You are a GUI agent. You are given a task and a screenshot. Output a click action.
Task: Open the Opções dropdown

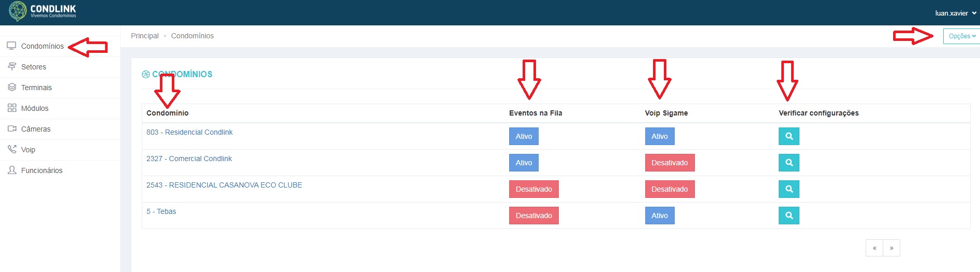coord(961,36)
